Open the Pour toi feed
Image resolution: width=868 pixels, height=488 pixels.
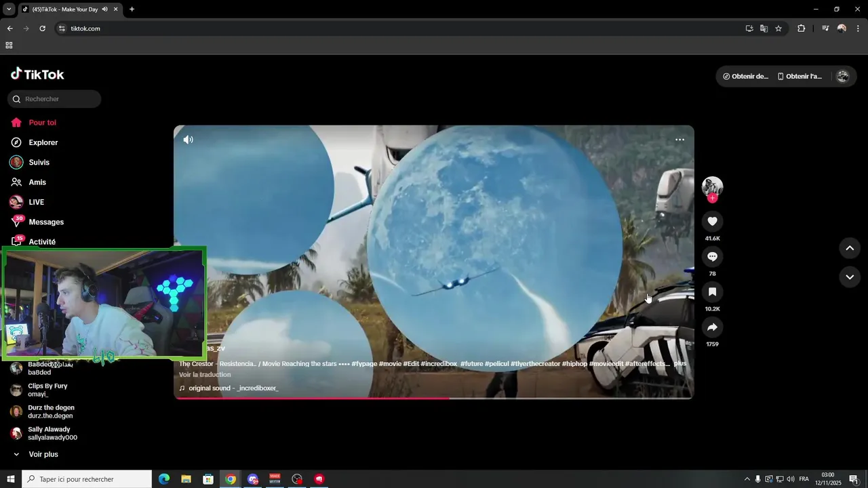click(x=42, y=123)
